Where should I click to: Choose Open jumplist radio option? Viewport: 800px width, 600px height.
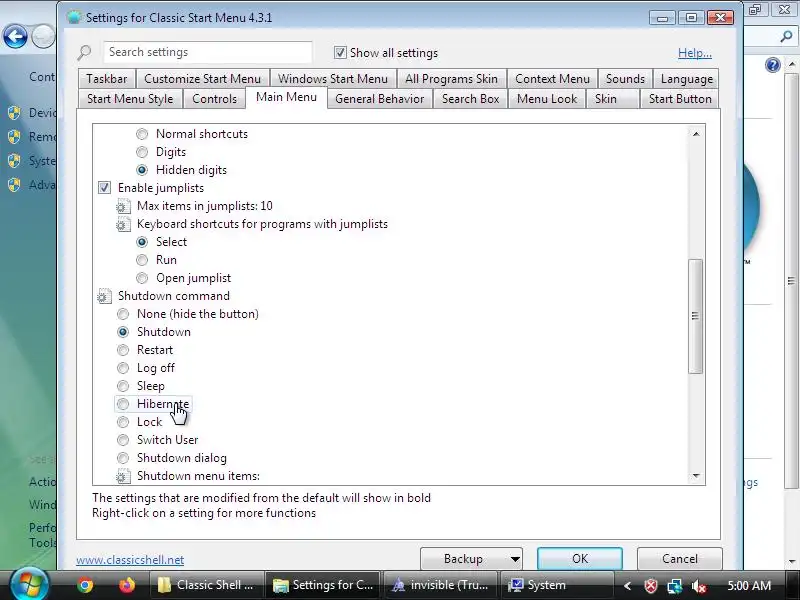pos(142,278)
